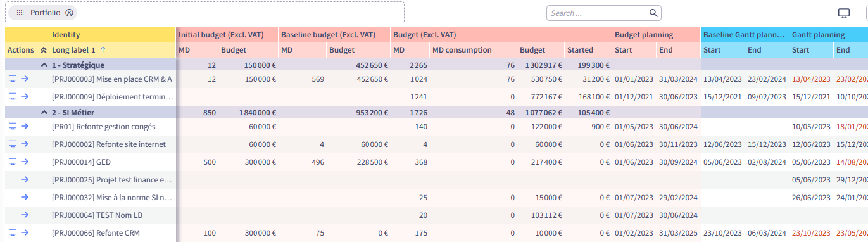Open screen icon for PRJ000066 Refonte CRM

coord(12,232)
